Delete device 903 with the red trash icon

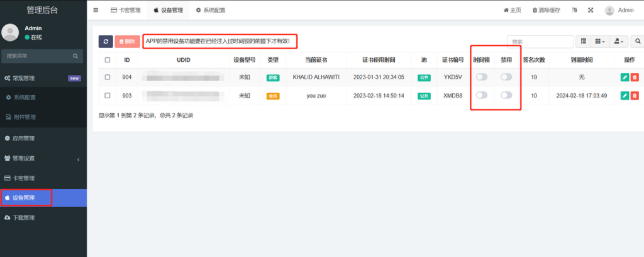pos(635,96)
